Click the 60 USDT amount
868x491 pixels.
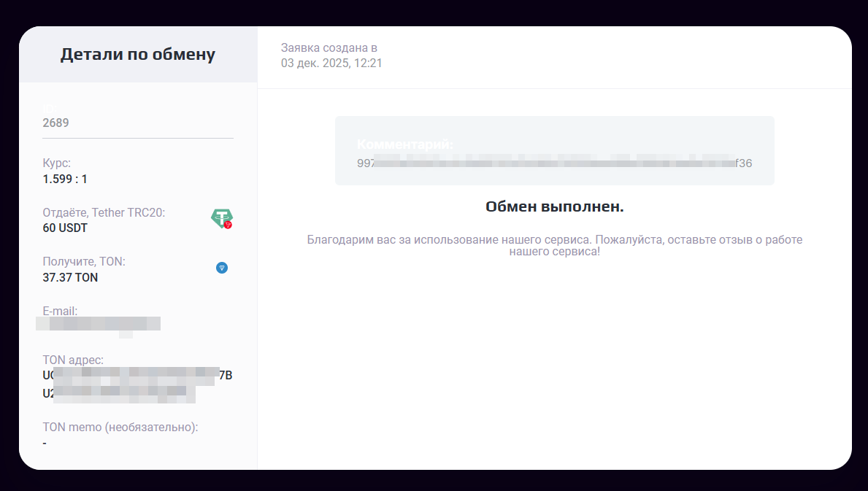65,228
